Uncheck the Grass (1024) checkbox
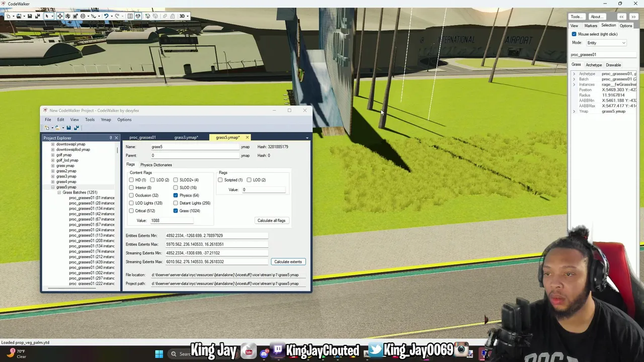 click(x=176, y=211)
